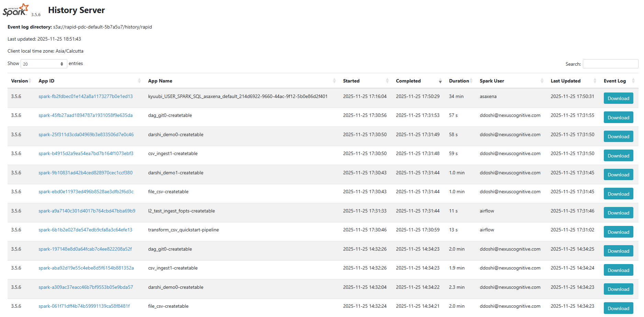This screenshot has height=317, width=644.
Task: Open app spark-197148e8d0a64fcab7c4ee822208a52f
Action: coord(85,249)
